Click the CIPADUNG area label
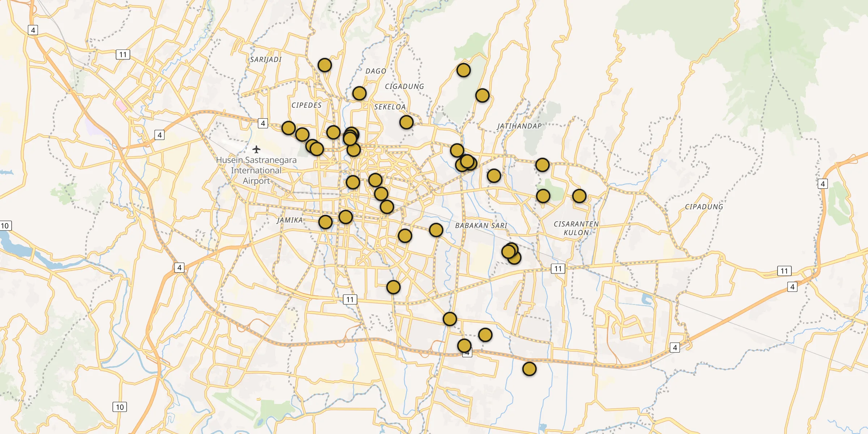 (704, 207)
